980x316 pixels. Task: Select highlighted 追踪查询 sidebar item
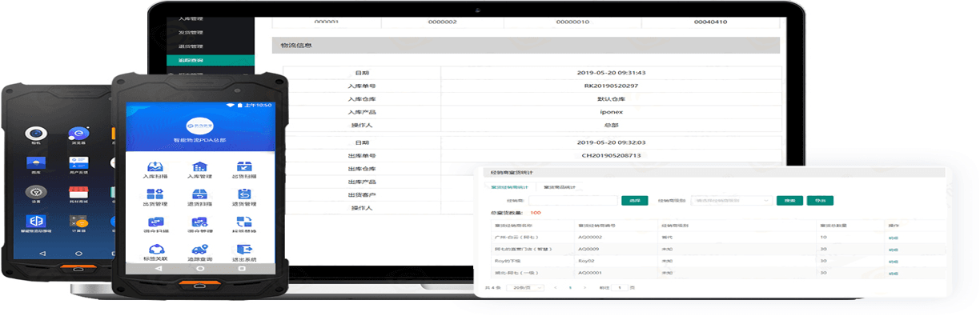[x=211, y=61]
